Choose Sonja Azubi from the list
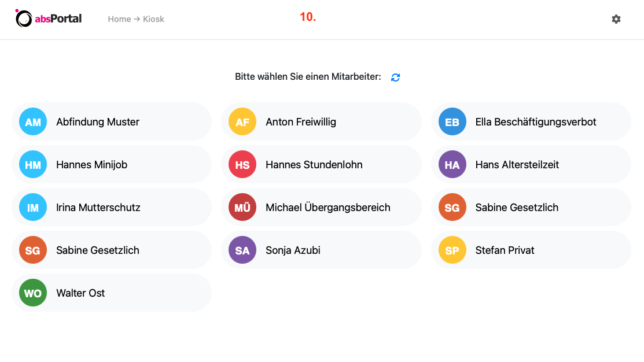 coord(321,250)
